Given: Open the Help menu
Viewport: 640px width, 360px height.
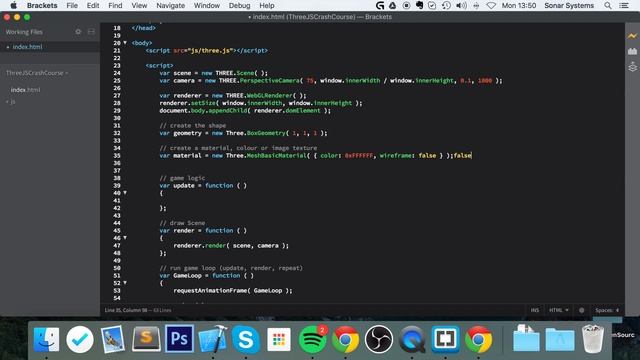Looking at the screenshot, I should (x=267, y=6).
